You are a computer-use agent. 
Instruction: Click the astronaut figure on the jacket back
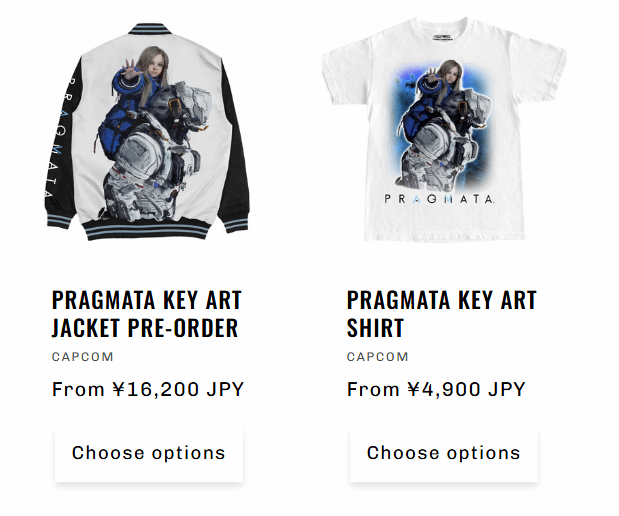point(156,152)
